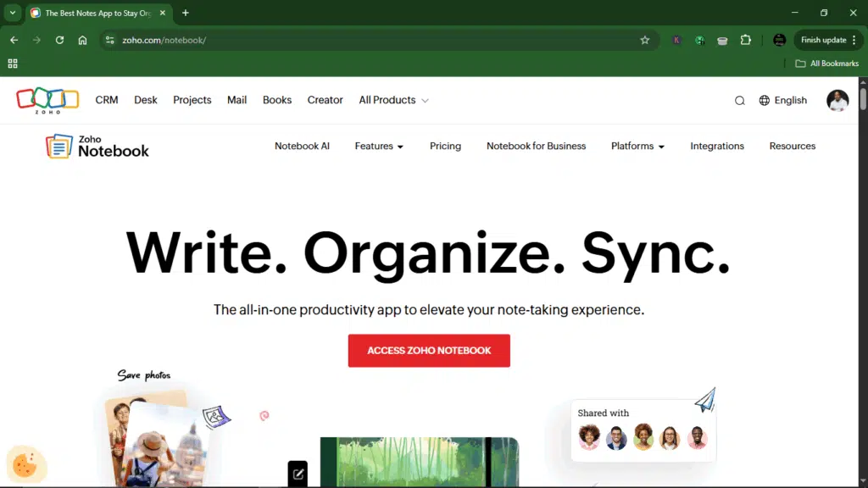Go to Notebook AI page
The image size is (868, 488).
303,146
